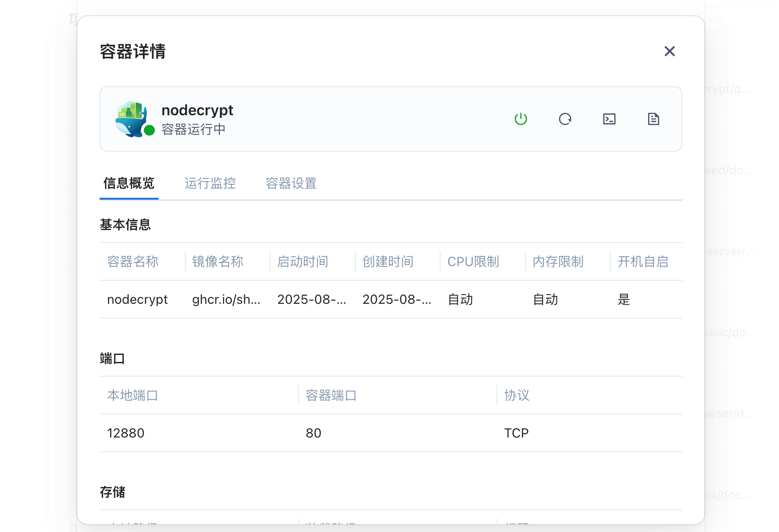Click the 启动时间 value in table
The width and height of the screenshot is (779, 532).
312,300
